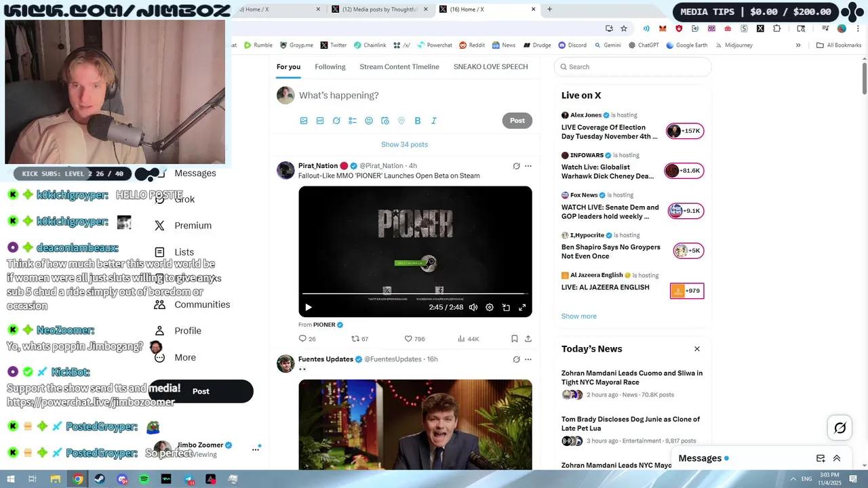Click the black Post button in sidebar

point(201,391)
